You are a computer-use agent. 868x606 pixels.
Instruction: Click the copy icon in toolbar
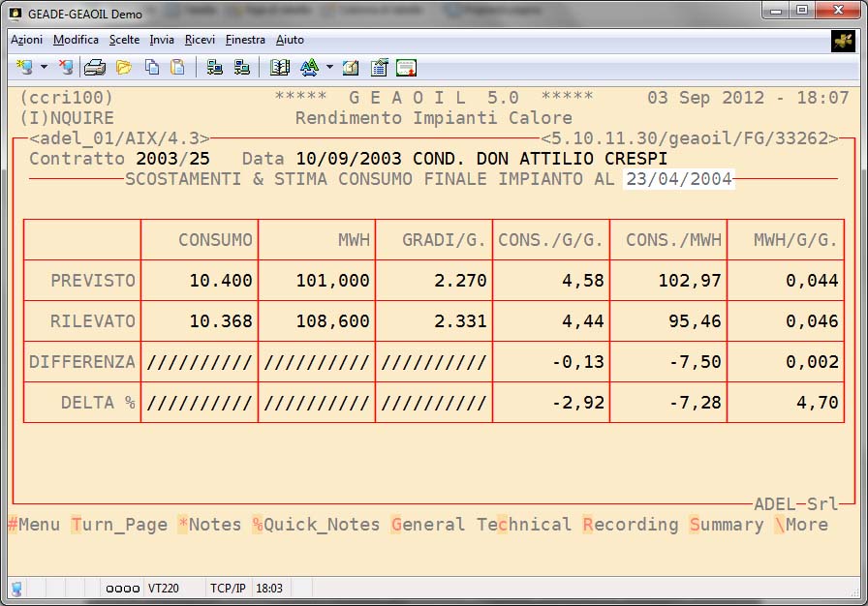pyautogui.click(x=152, y=67)
